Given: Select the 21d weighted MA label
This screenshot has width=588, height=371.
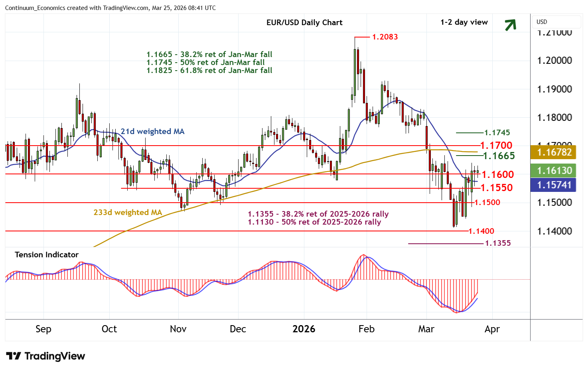Looking at the screenshot, I should tap(152, 131).
